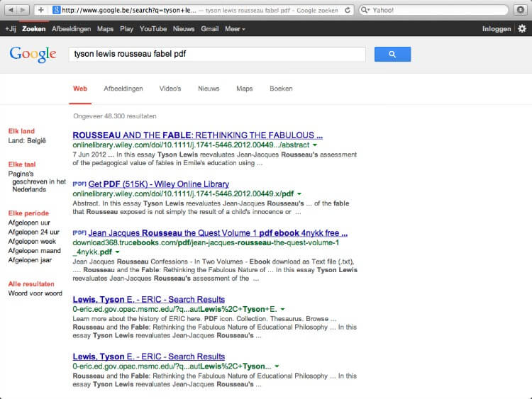Select Alle resultaten option
This screenshot has width=532, height=399.
tap(31, 284)
